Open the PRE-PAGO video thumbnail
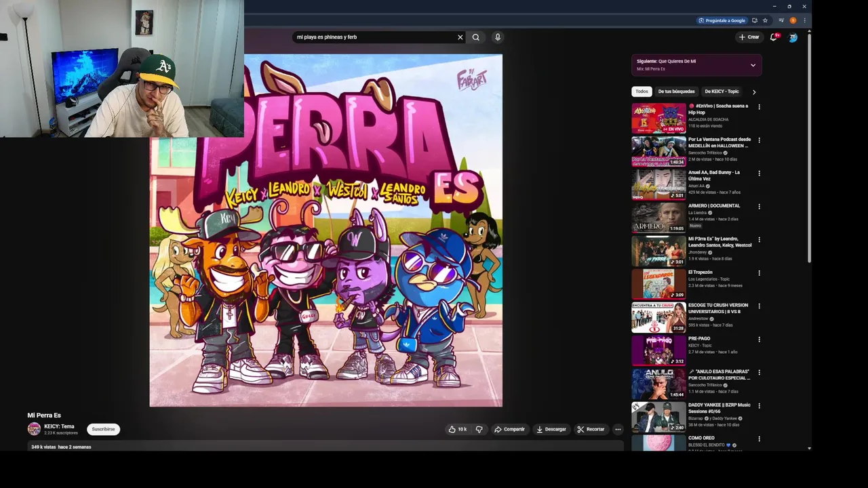 tap(658, 350)
